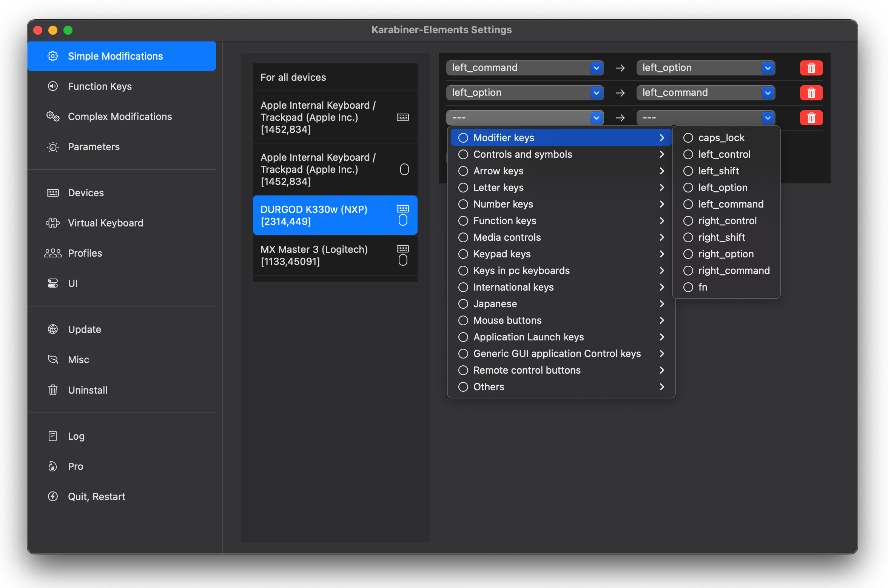888x588 pixels.
Task: Pick the fn modifier key option
Action: point(702,287)
